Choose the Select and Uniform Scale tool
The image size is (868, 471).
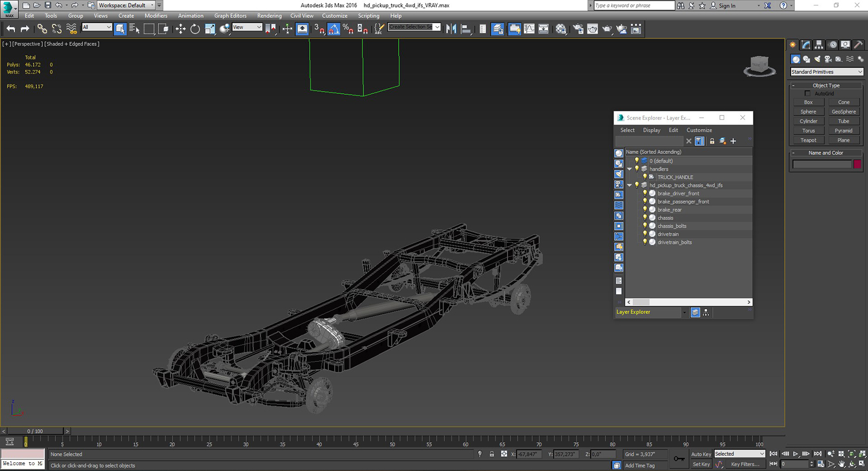(210, 29)
